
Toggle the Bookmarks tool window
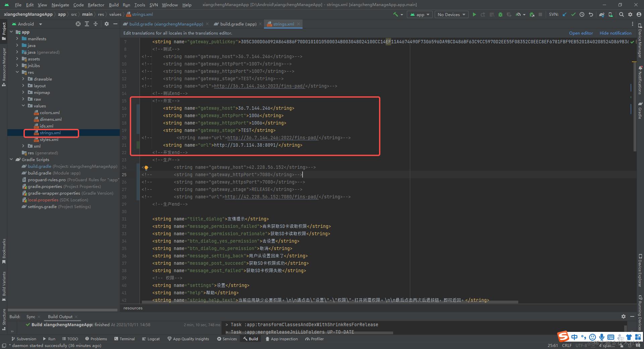[4, 251]
